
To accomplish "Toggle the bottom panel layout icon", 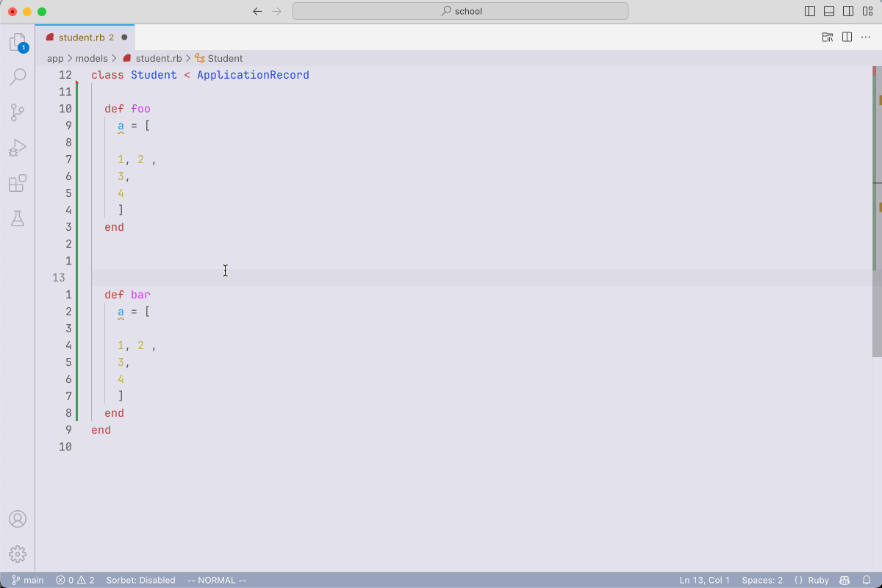I will (829, 11).
